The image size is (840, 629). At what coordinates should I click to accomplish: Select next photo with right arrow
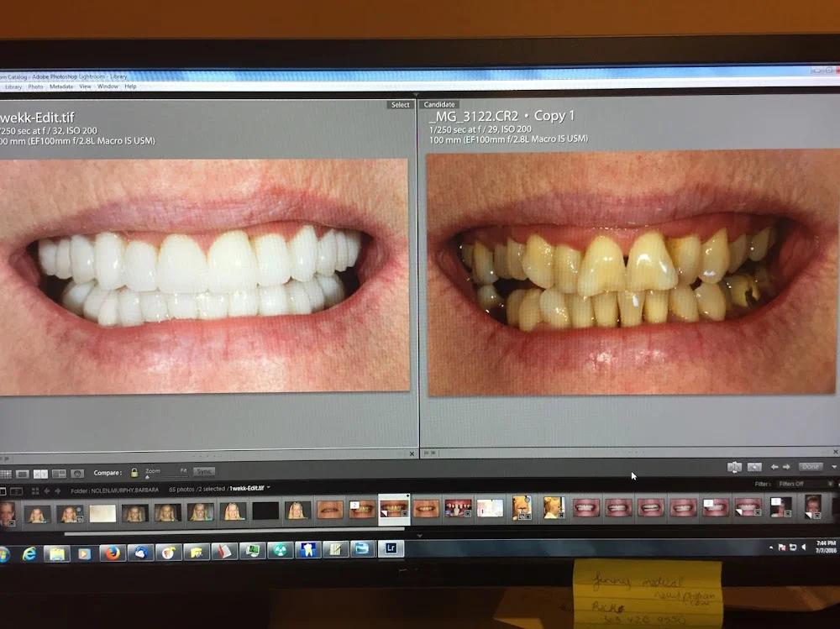click(x=786, y=467)
